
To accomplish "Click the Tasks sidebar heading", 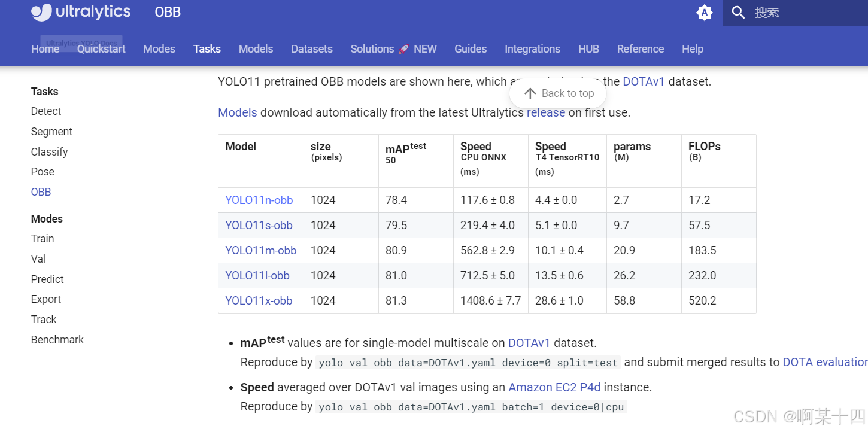I will click(x=45, y=92).
